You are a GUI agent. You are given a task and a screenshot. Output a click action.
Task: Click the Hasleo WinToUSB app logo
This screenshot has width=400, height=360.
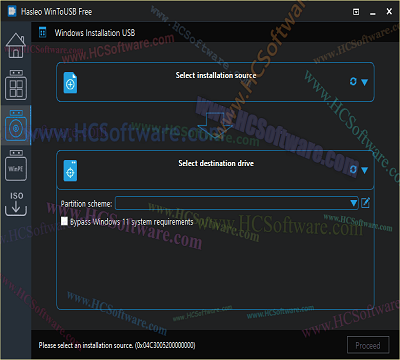tap(12, 11)
